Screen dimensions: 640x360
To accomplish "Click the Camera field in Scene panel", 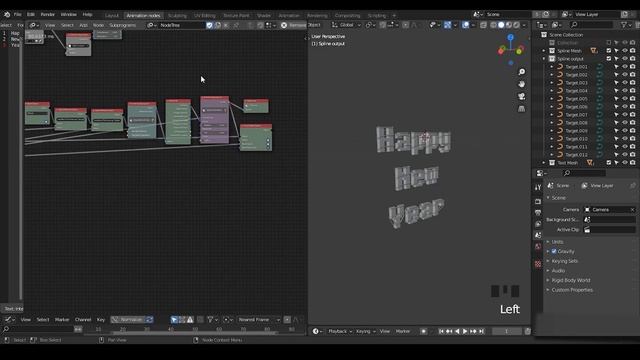I will tap(610, 210).
